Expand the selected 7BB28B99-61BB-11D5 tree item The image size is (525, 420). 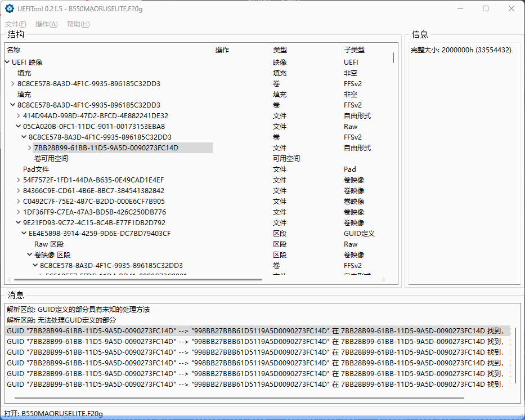pyautogui.click(x=30, y=148)
